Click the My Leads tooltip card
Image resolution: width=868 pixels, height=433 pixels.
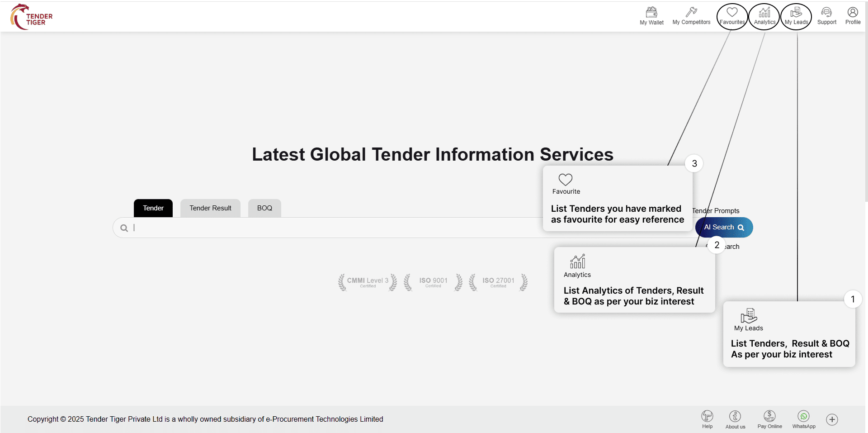tap(789, 335)
